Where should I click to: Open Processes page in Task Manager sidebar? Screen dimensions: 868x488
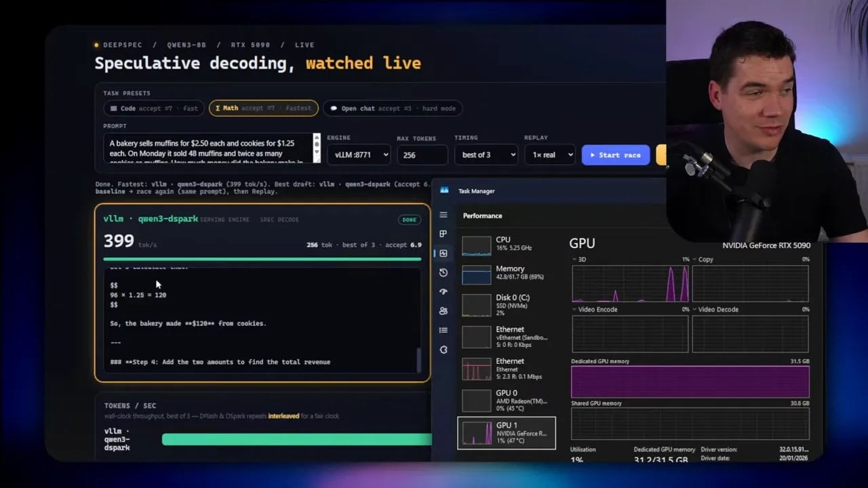pyautogui.click(x=443, y=234)
